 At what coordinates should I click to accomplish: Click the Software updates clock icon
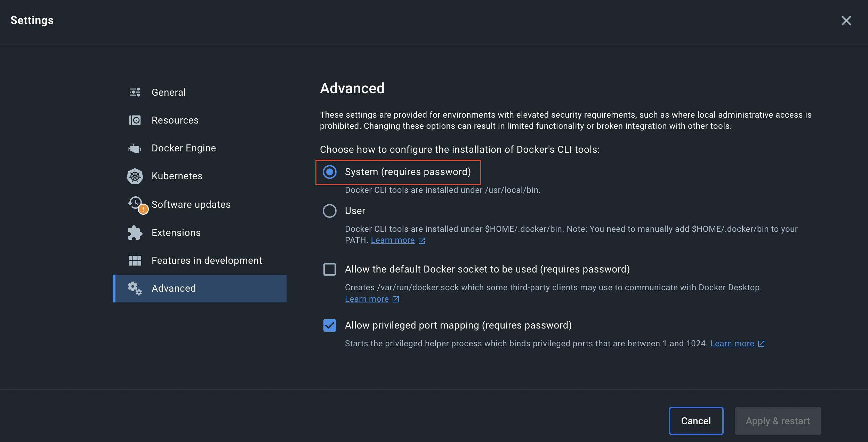[136, 203]
